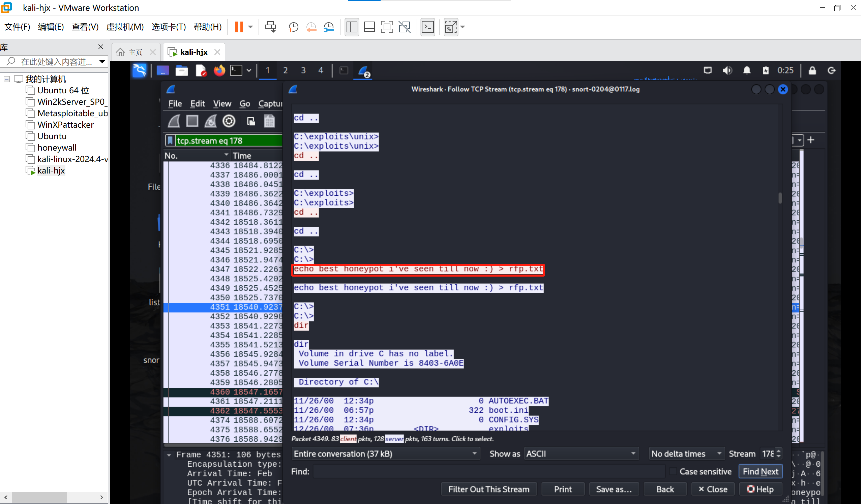Expand Frame 4351 details tree
Viewport: 861px width, 504px height.
point(169,455)
